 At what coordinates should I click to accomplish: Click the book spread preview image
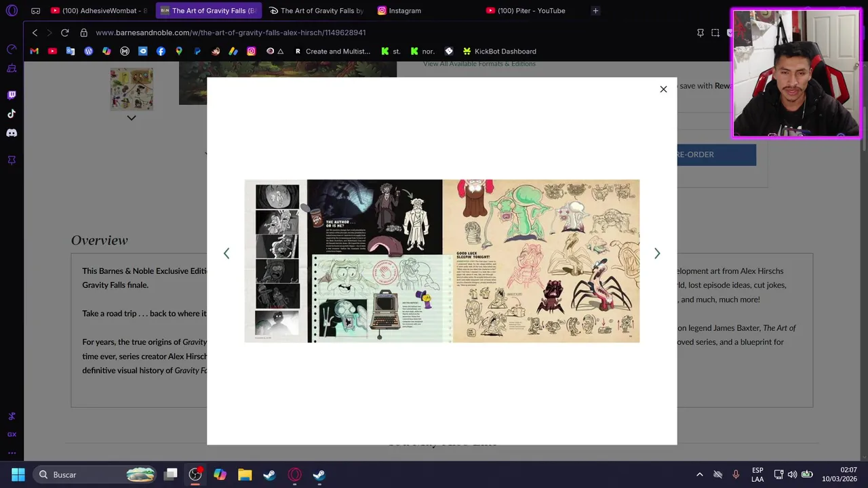point(442,261)
